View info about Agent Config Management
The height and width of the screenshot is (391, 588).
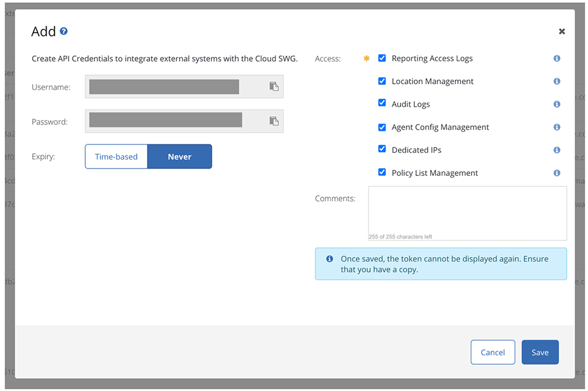pyautogui.click(x=557, y=127)
